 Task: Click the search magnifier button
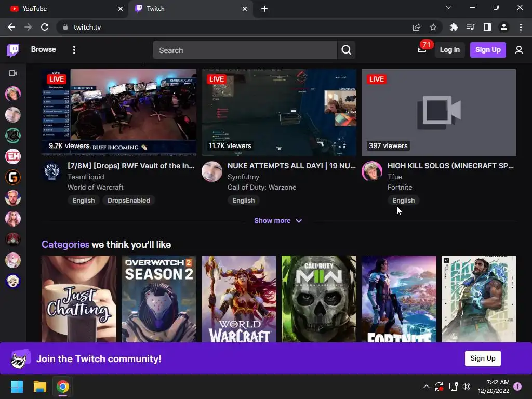346,50
